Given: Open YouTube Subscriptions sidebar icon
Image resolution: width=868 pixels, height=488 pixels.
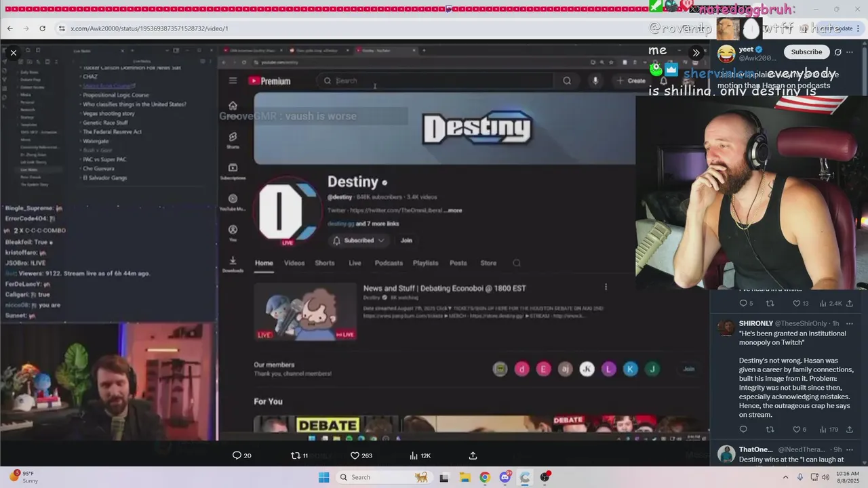Looking at the screenshot, I should (233, 171).
